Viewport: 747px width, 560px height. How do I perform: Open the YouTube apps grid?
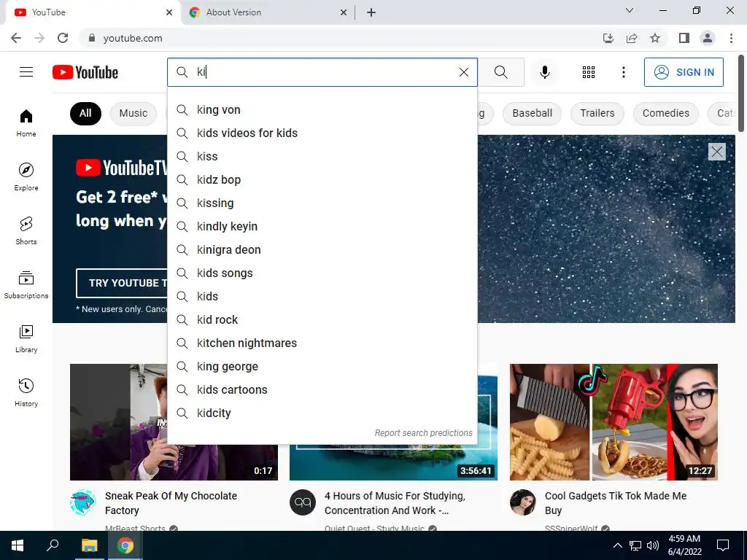(x=589, y=72)
